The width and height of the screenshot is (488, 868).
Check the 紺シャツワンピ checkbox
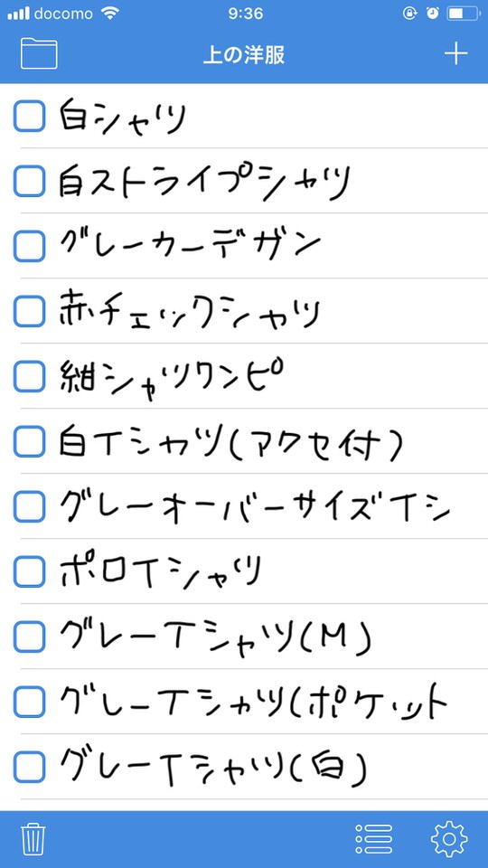pyautogui.click(x=29, y=376)
